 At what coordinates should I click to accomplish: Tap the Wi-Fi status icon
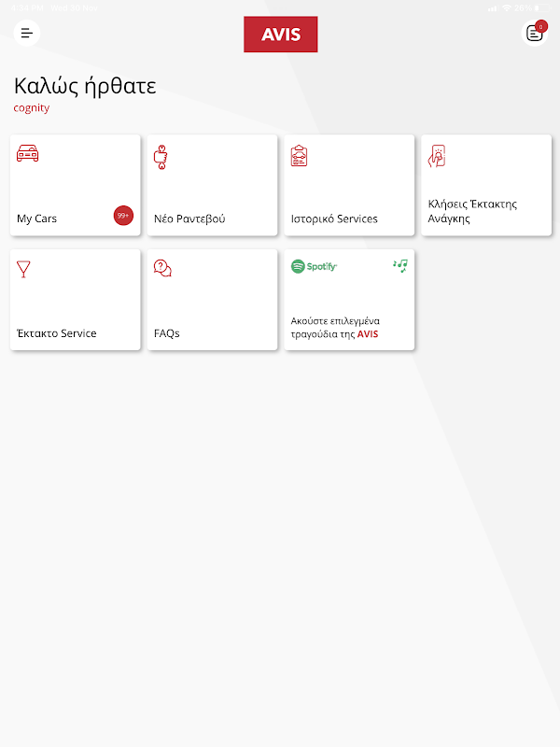click(507, 8)
